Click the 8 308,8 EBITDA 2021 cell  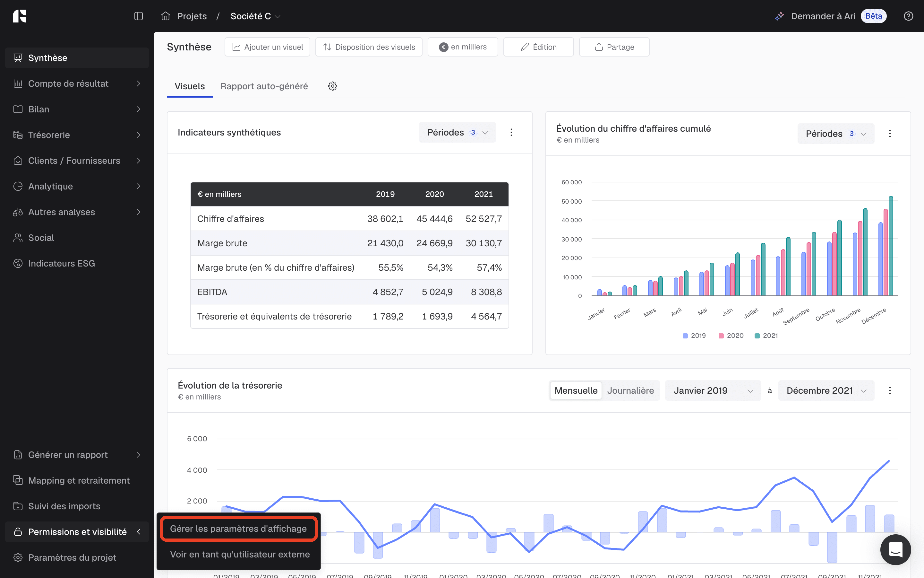click(486, 292)
